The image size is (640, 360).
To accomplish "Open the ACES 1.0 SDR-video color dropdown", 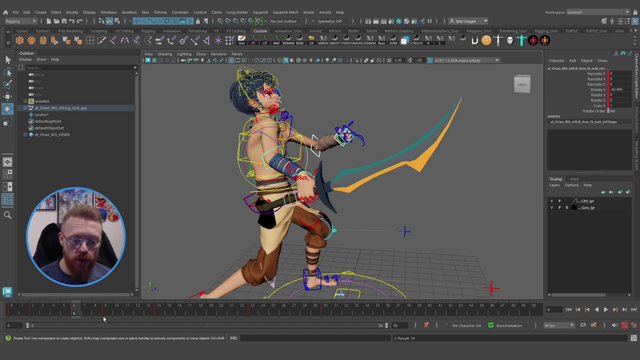I will (467, 60).
